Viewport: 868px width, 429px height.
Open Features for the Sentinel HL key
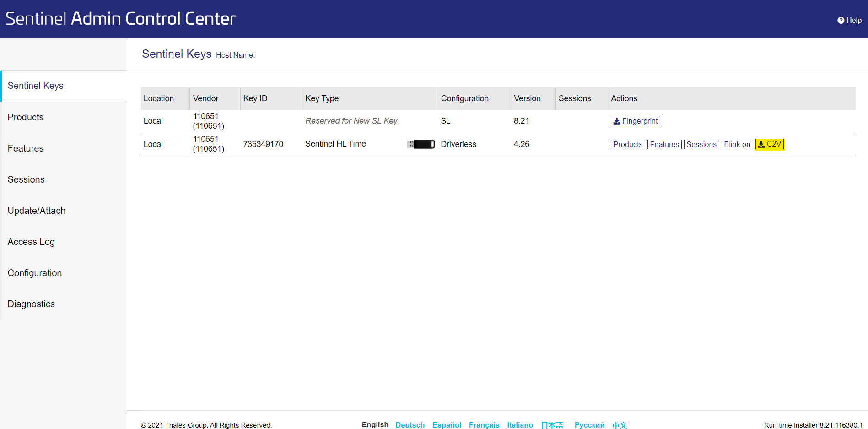664,145
